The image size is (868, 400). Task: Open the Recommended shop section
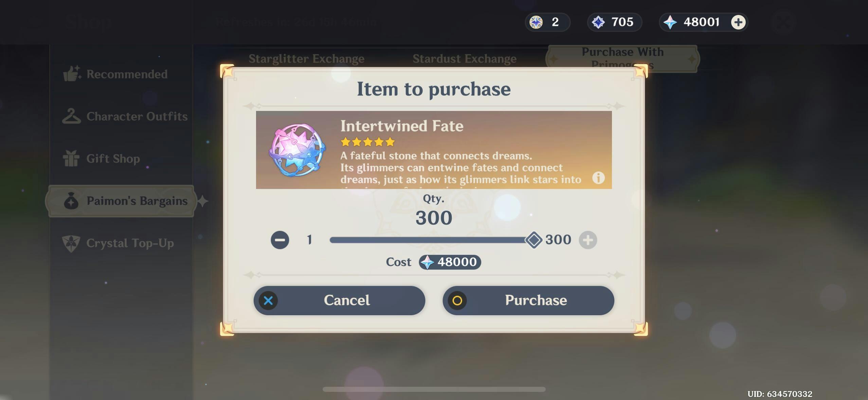pyautogui.click(x=115, y=74)
